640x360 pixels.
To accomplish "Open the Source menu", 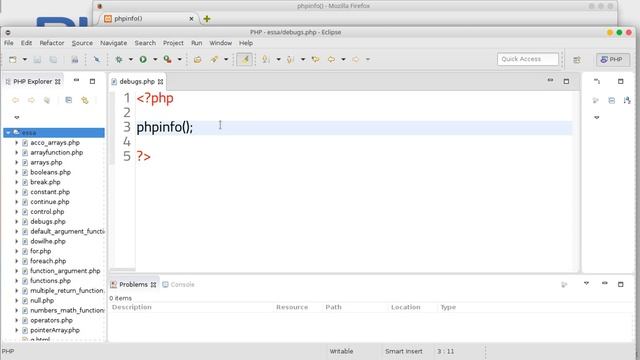I will pyautogui.click(x=82, y=43).
